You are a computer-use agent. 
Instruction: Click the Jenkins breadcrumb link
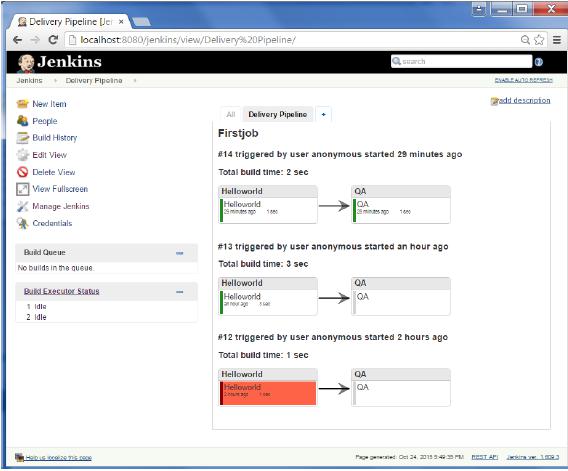(x=29, y=80)
